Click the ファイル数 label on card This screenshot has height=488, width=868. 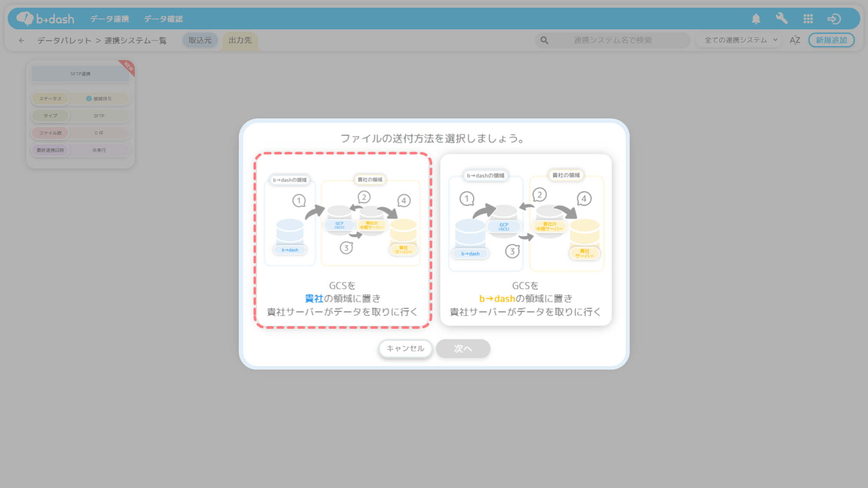pos(50,133)
